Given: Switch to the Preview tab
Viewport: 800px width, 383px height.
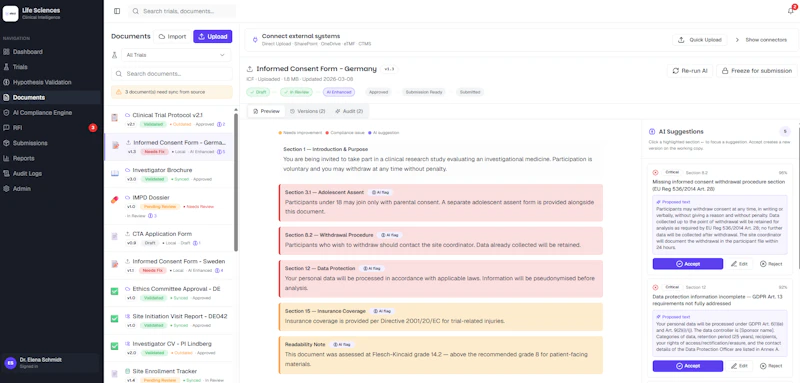Looking at the screenshot, I should [266, 111].
